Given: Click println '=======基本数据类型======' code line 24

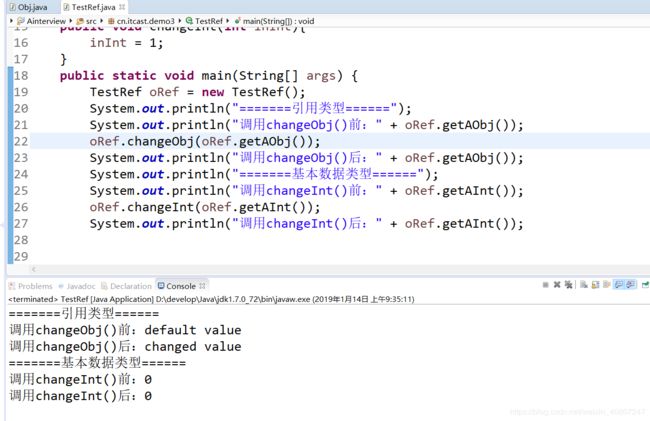Looking at the screenshot, I should (264, 174).
